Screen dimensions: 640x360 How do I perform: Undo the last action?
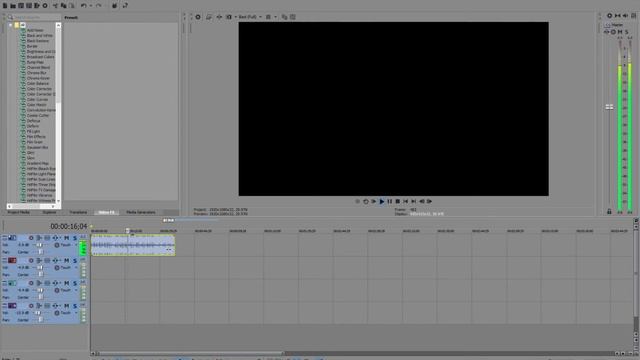(83, 6)
